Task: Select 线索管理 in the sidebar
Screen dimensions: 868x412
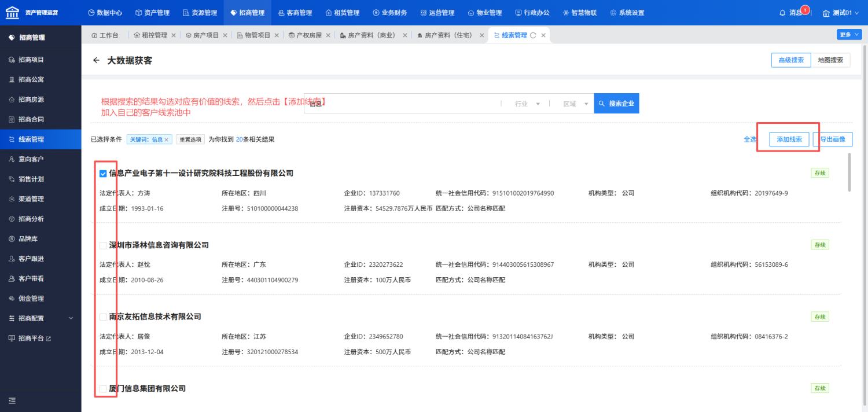Action: click(x=41, y=139)
